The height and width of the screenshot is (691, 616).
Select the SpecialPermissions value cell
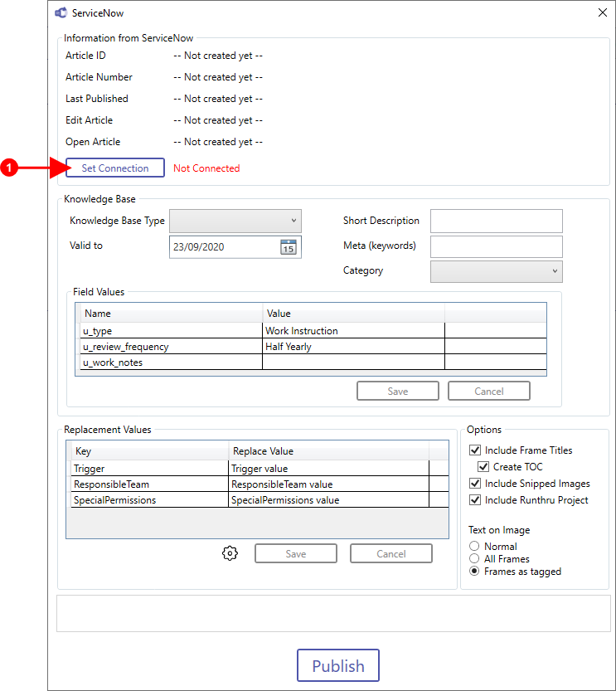pyautogui.click(x=328, y=499)
